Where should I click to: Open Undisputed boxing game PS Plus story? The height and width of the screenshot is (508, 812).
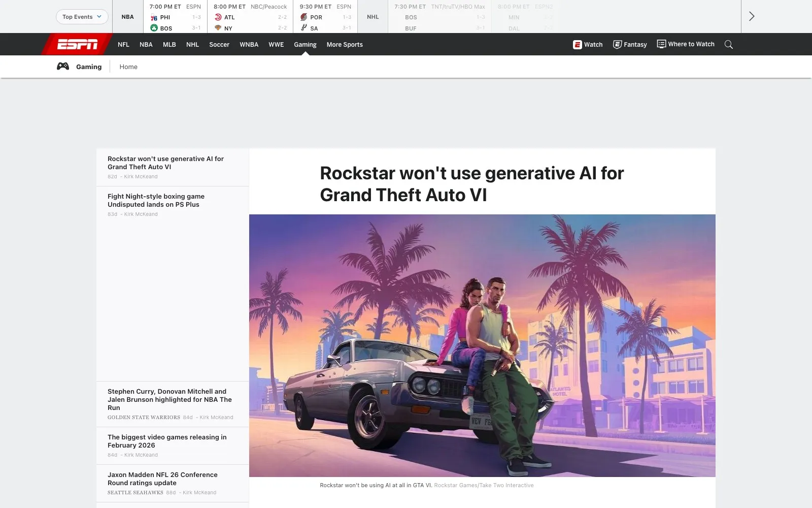156,200
